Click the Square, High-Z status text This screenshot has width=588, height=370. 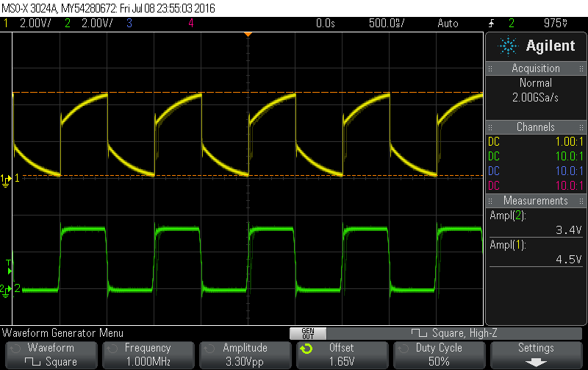tap(465, 332)
